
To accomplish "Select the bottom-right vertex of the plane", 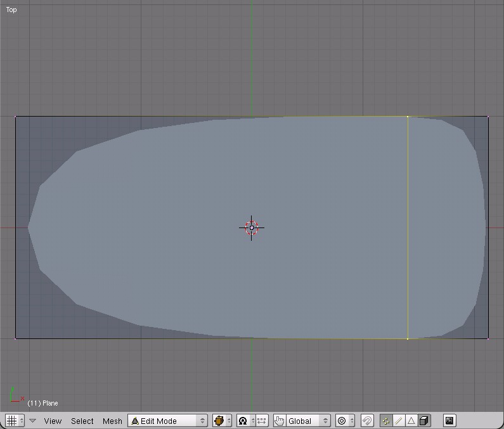I will [x=488, y=338].
